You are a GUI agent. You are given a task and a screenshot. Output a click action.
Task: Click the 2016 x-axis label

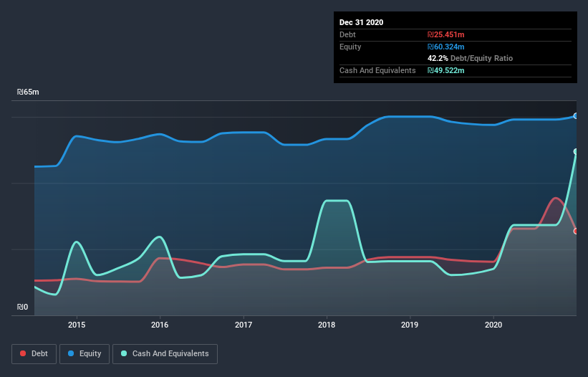click(160, 325)
